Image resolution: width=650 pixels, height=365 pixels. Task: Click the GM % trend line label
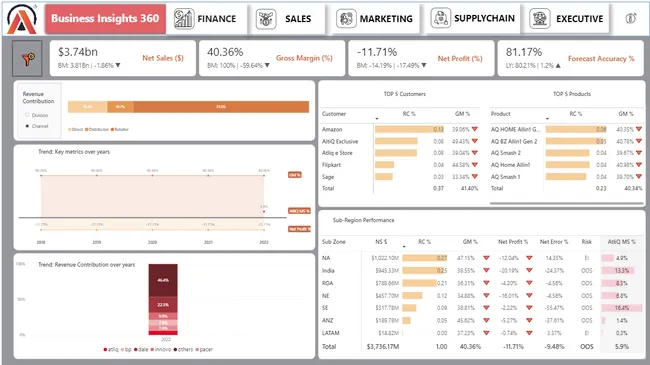coord(295,175)
